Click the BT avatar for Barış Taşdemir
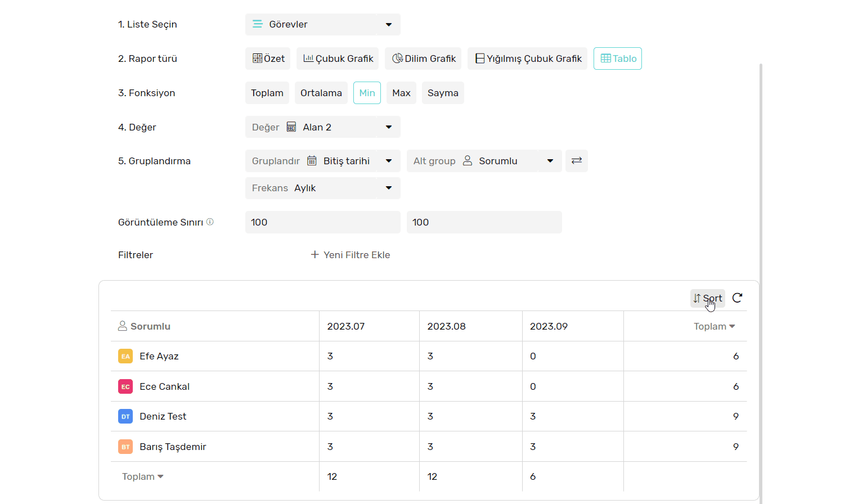 click(x=125, y=447)
